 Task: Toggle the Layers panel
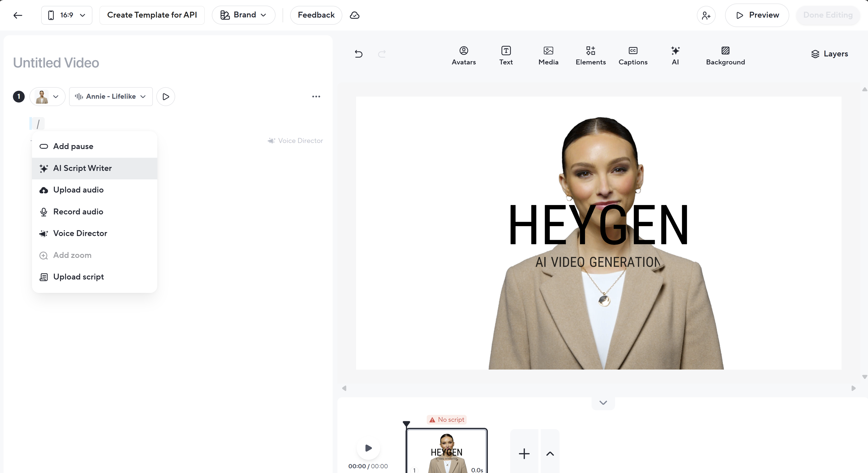[829, 54]
